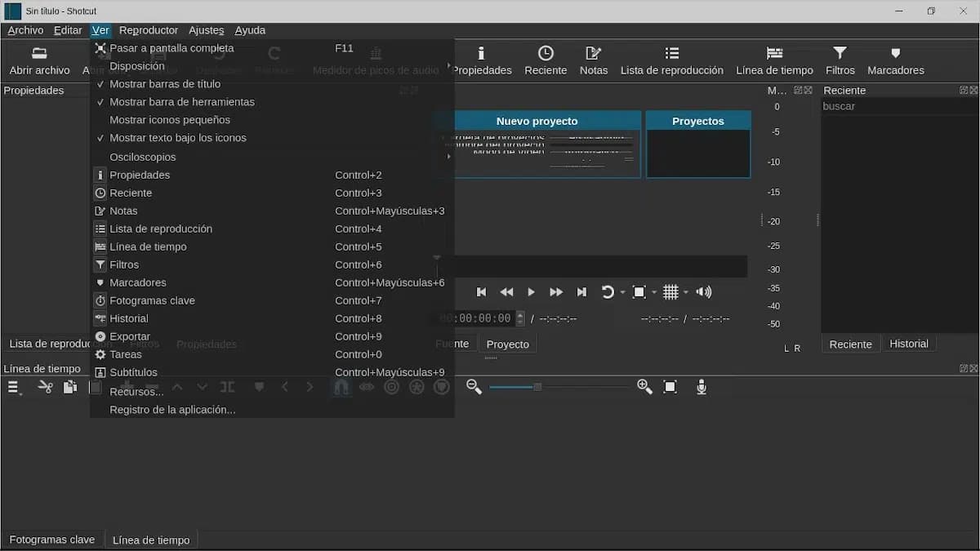
Task: Select the bottom Fotogramas clave tab
Action: (x=52, y=540)
